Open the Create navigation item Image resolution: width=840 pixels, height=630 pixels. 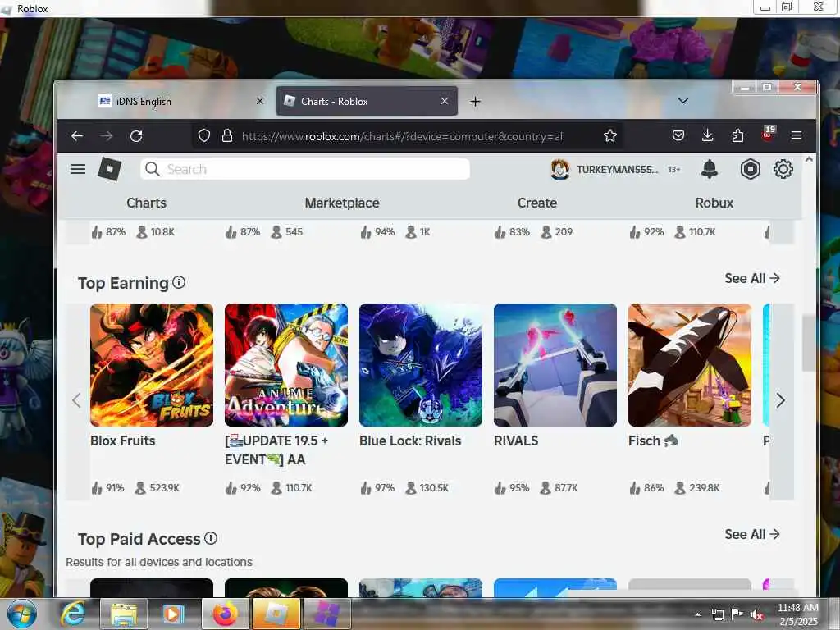click(x=536, y=203)
